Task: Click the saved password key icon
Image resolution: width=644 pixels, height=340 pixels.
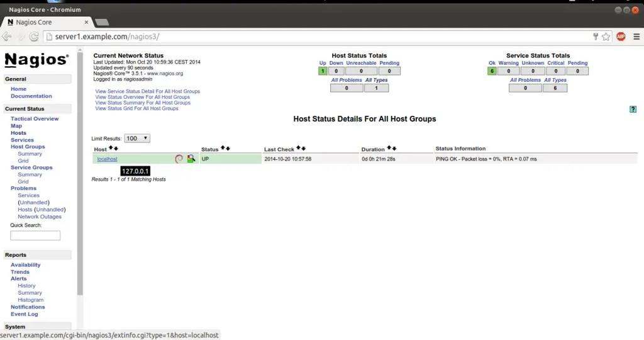Action: tap(596, 37)
